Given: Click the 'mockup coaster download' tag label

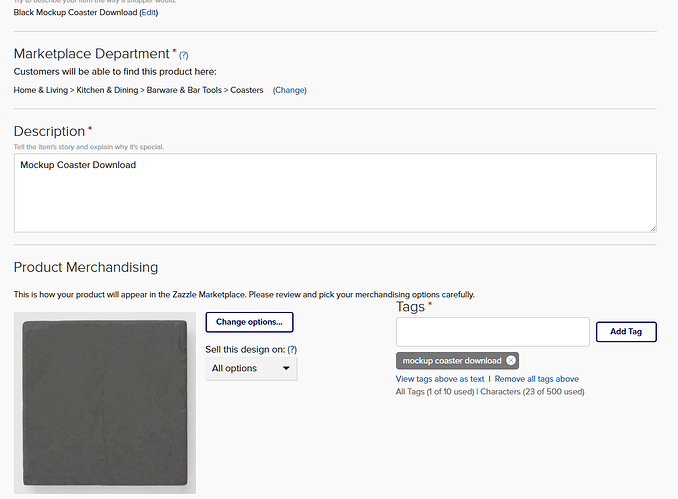Looking at the screenshot, I should pyautogui.click(x=452, y=361).
